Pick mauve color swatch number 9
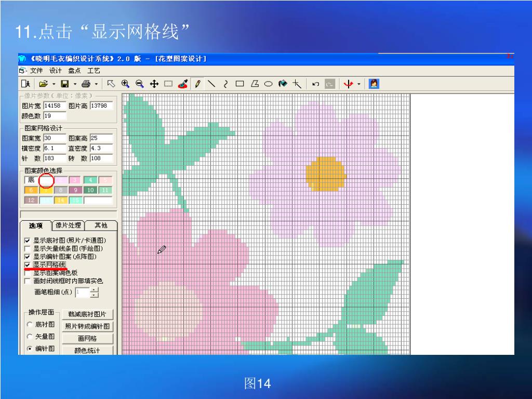This screenshot has width=532, height=399. (x=75, y=190)
